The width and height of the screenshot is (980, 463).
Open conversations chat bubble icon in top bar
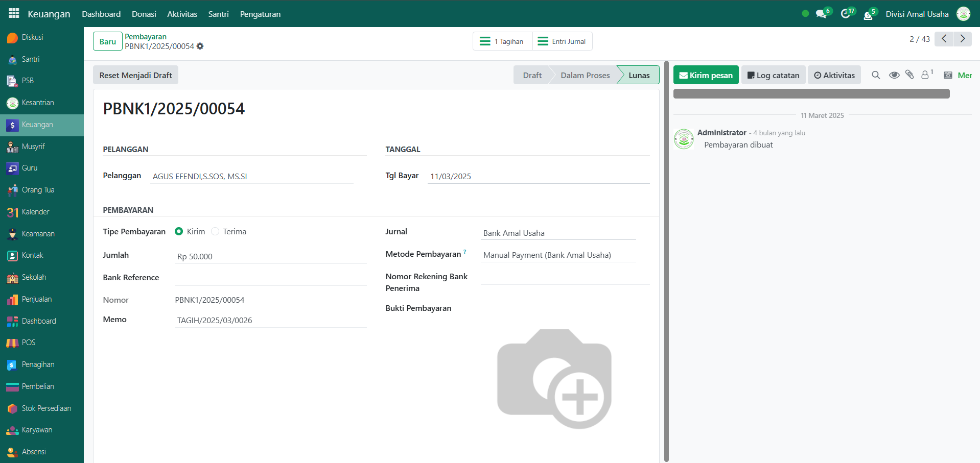click(821, 14)
